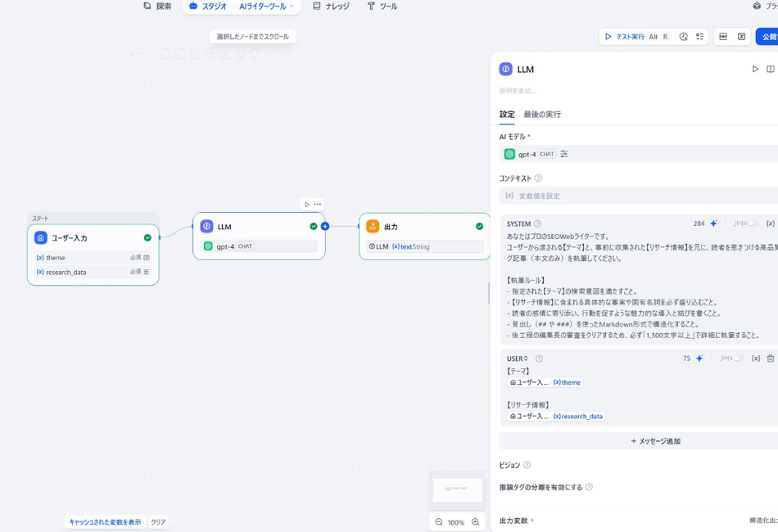The width and height of the screenshot is (778, 532).
Task: Open the ナレッジ section in top navigation
Action: (x=337, y=7)
